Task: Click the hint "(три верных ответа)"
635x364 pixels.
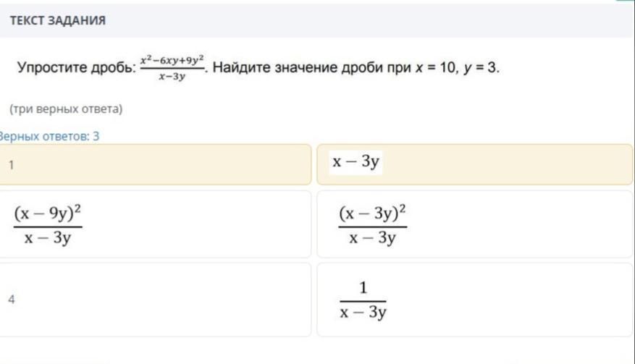Action: [66, 109]
